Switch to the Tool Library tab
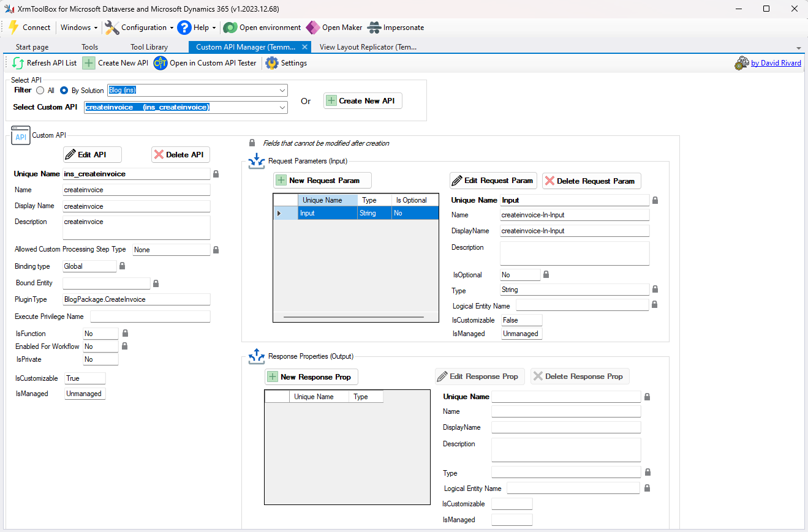 [149, 47]
